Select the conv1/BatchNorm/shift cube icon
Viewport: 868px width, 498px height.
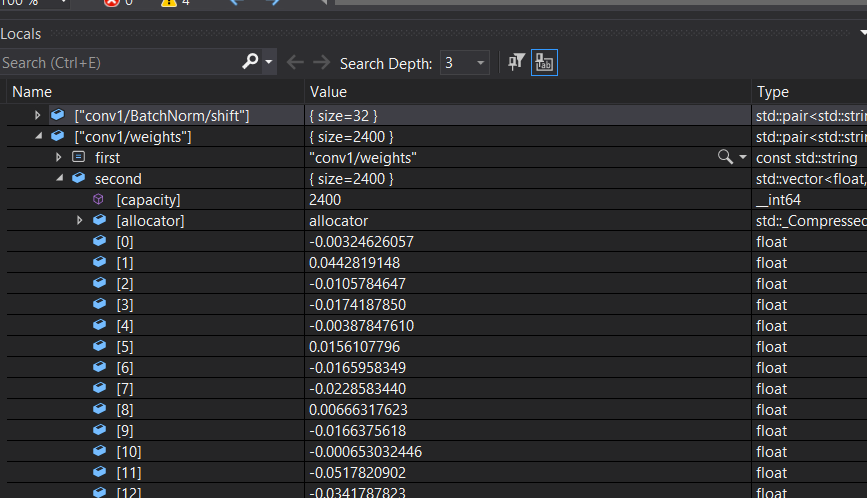click(x=58, y=115)
